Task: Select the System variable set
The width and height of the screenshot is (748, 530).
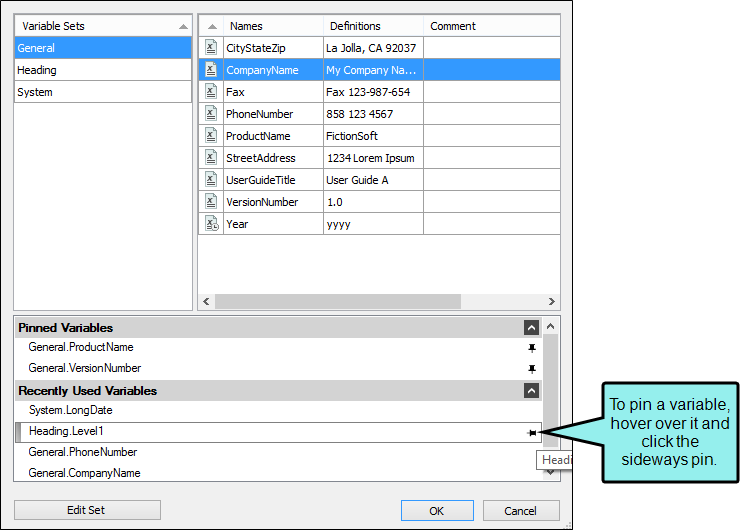Action: coord(103,92)
